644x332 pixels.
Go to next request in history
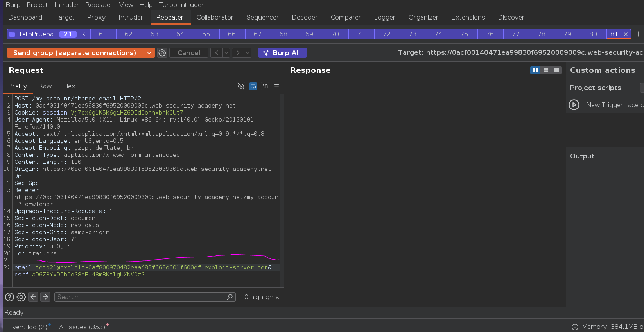tap(238, 53)
